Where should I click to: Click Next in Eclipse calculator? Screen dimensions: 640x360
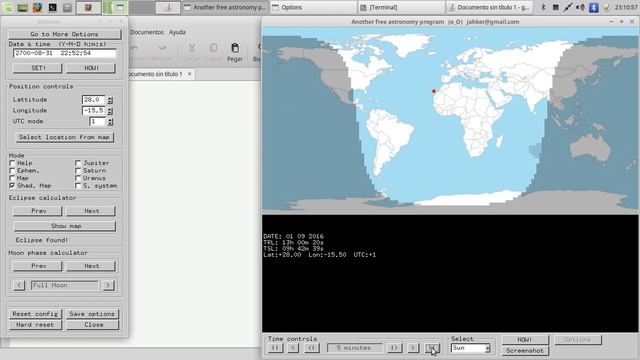[x=91, y=211]
